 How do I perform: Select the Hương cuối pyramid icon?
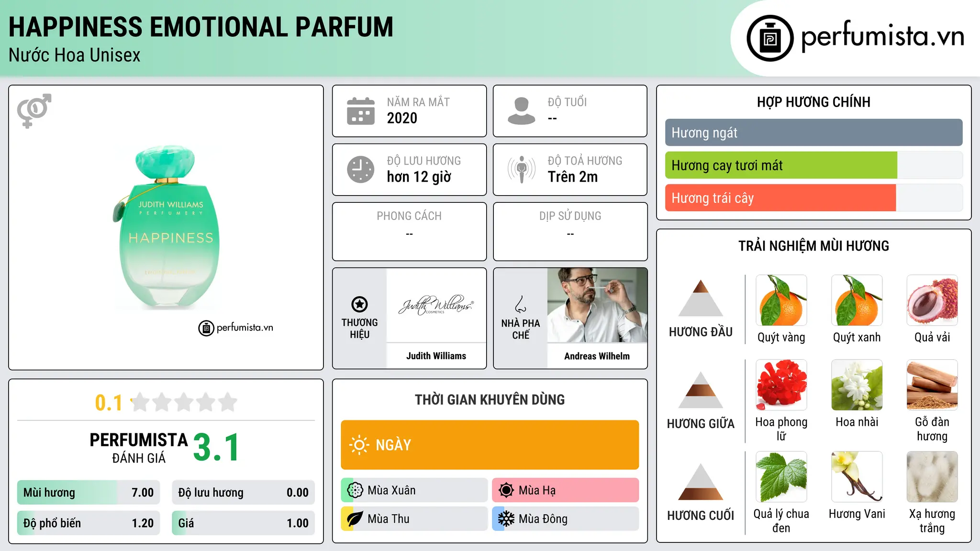(701, 482)
